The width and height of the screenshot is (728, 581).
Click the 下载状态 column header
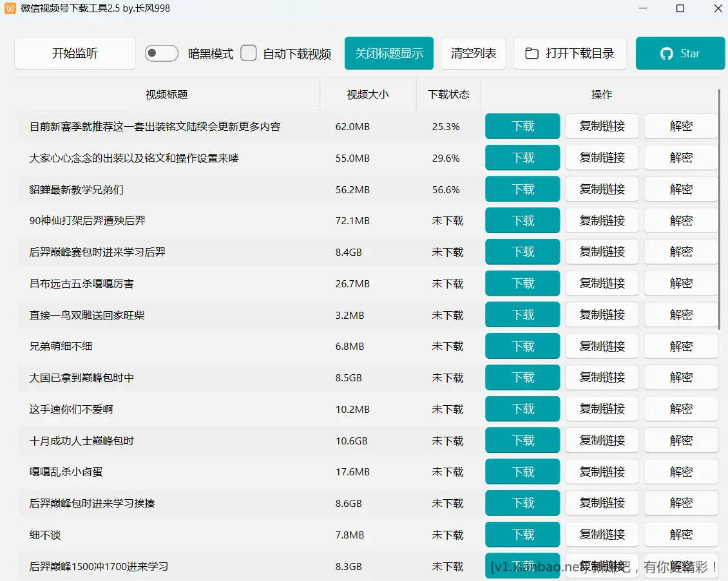448,95
